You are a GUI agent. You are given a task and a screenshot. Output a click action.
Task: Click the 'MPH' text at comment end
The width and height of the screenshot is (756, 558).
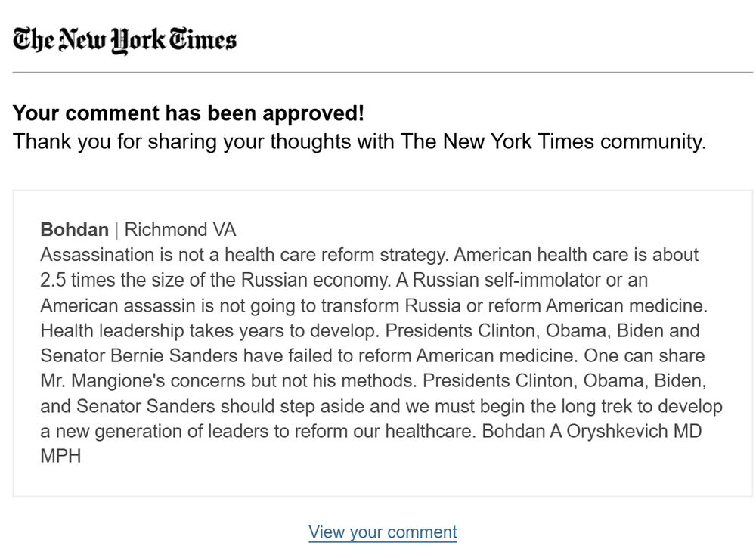pos(60,456)
